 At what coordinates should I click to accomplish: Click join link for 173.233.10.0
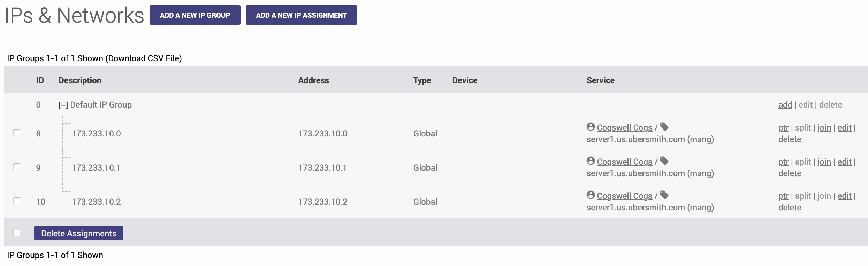824,128
